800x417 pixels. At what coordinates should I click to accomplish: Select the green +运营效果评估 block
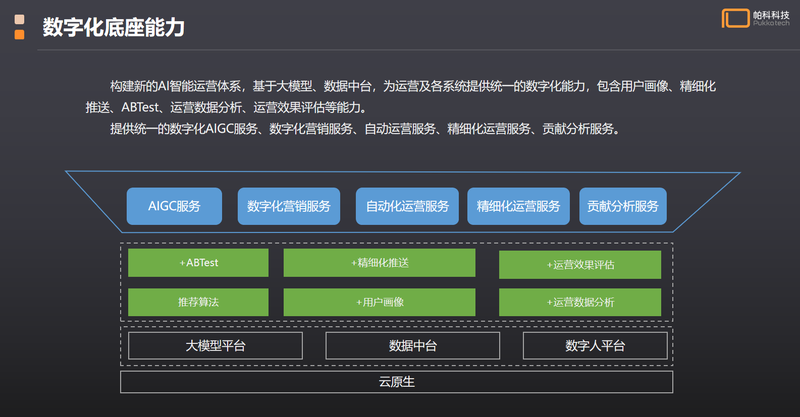[x=580, y=265]
